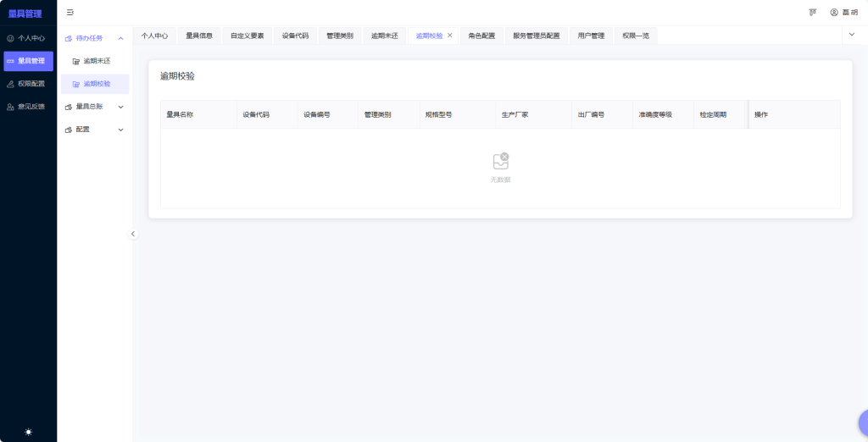Open 逾期未还 submenu item
This screenshot has width=868, height=442.
coord(95,62)
